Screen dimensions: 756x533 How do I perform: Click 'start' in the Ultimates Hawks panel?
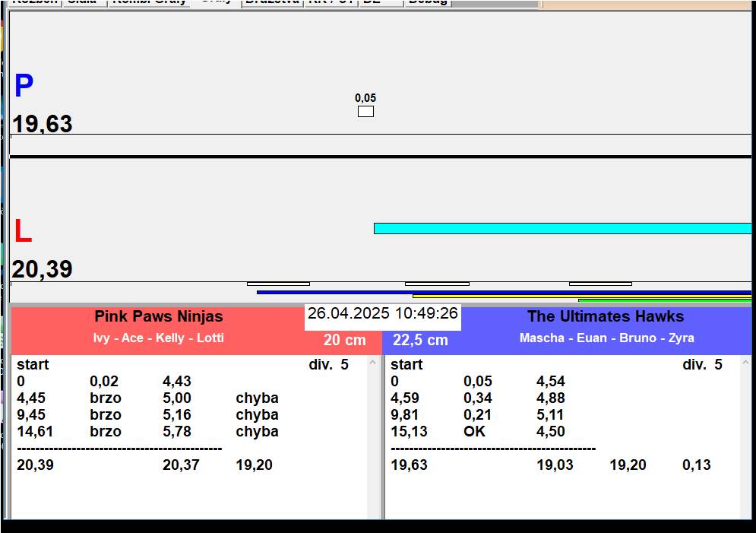(406, 365)
